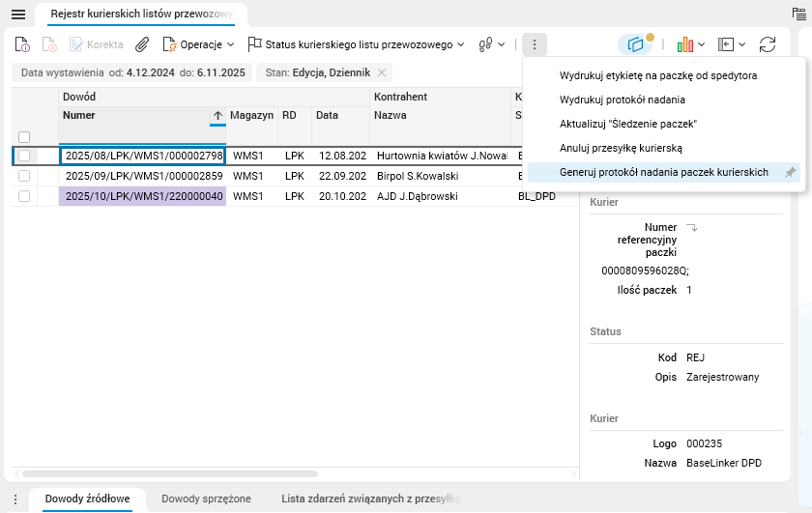
Task: Open the hamburger main menu
Action: pos(18,14)
